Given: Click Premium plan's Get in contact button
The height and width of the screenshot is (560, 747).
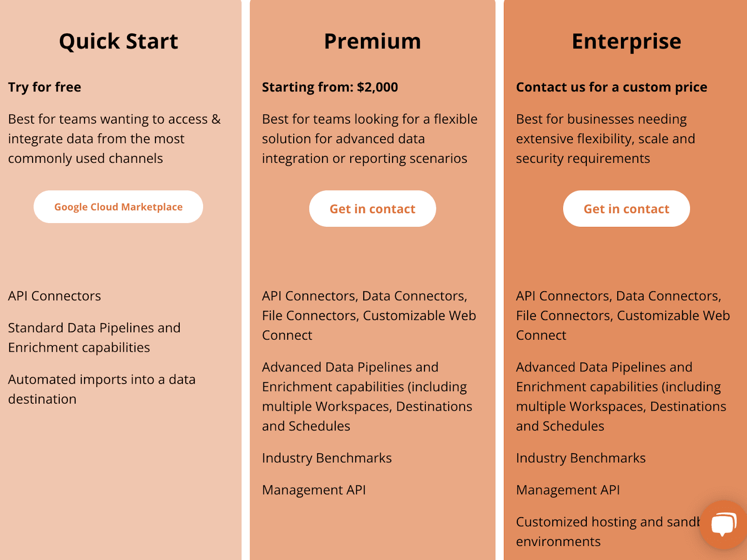Looking at the screenshot, I should click(x=373, y=209).
